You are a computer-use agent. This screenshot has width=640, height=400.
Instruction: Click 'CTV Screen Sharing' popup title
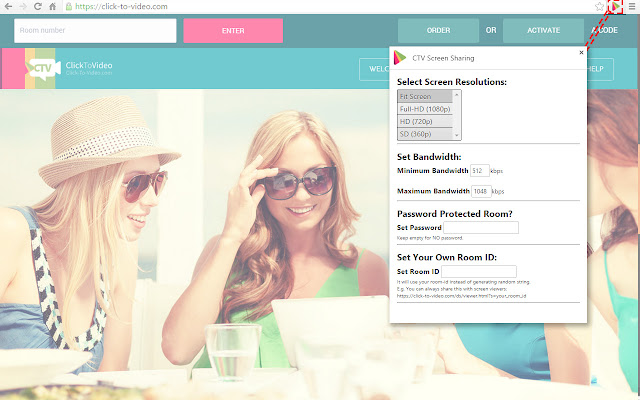pyautogui.click(x=443, y=58)
